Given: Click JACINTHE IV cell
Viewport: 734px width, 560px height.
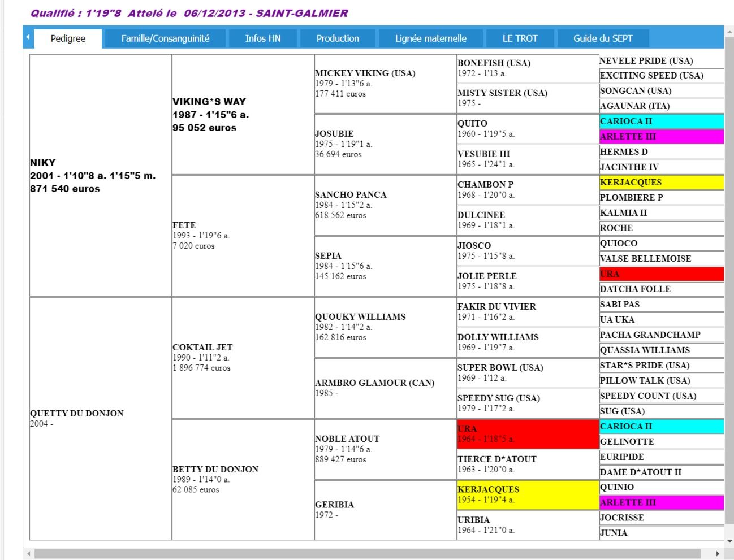Looking at the screenshot, I should coord(662,167).
